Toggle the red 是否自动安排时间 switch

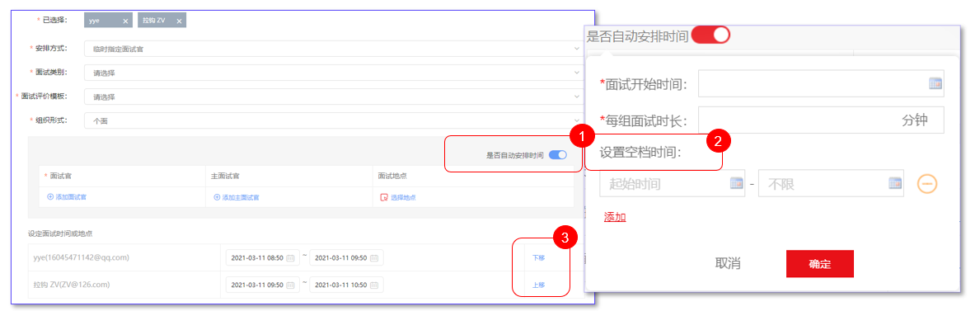tap(710, 35)
